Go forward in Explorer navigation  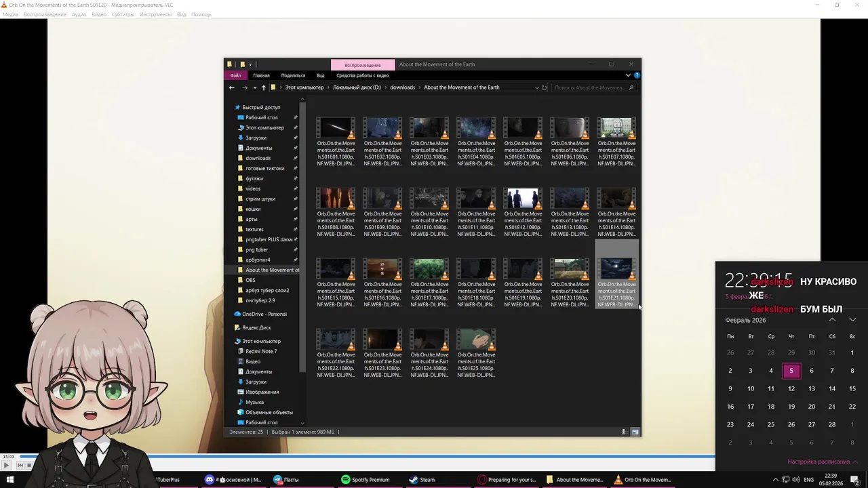tap(245, 87)
